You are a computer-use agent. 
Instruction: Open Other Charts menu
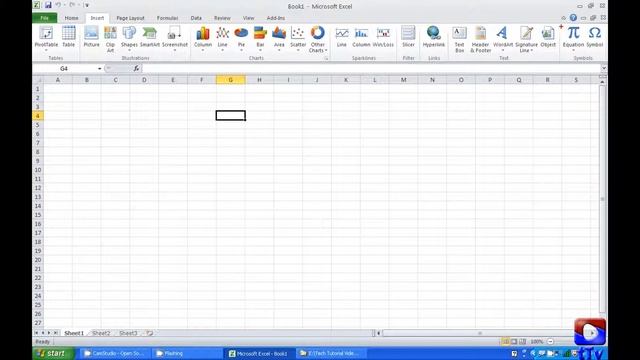pos(318,39)
